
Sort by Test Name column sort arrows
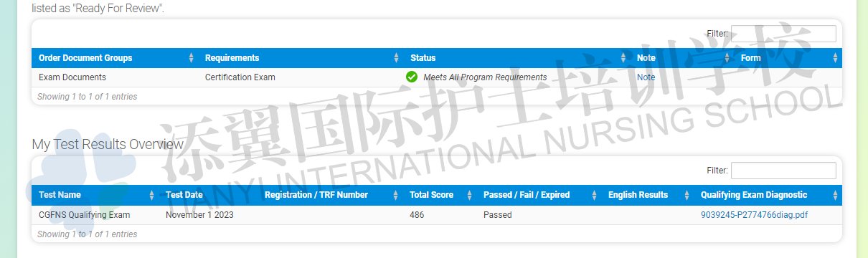151,195
